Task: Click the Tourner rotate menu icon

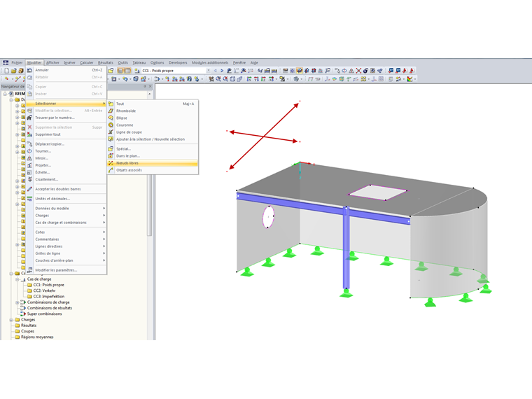Action: tap(29, 151)
